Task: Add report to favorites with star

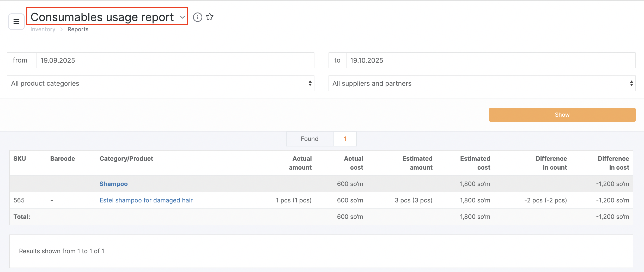Action: [x=210, y=17]
